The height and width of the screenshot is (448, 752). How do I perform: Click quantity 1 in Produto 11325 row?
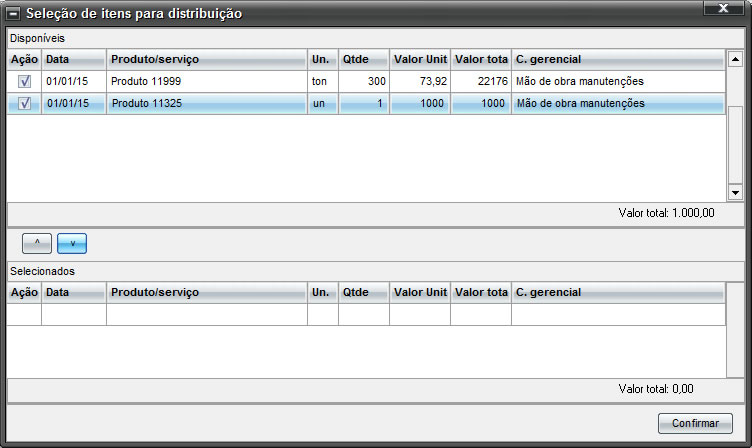tap(364, 103)
